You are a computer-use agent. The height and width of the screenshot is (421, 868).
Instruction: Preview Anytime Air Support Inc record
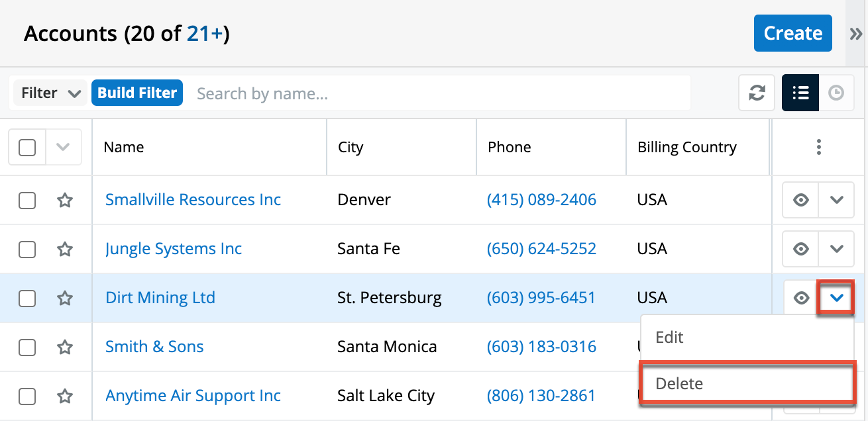click(x=800, y=395)
